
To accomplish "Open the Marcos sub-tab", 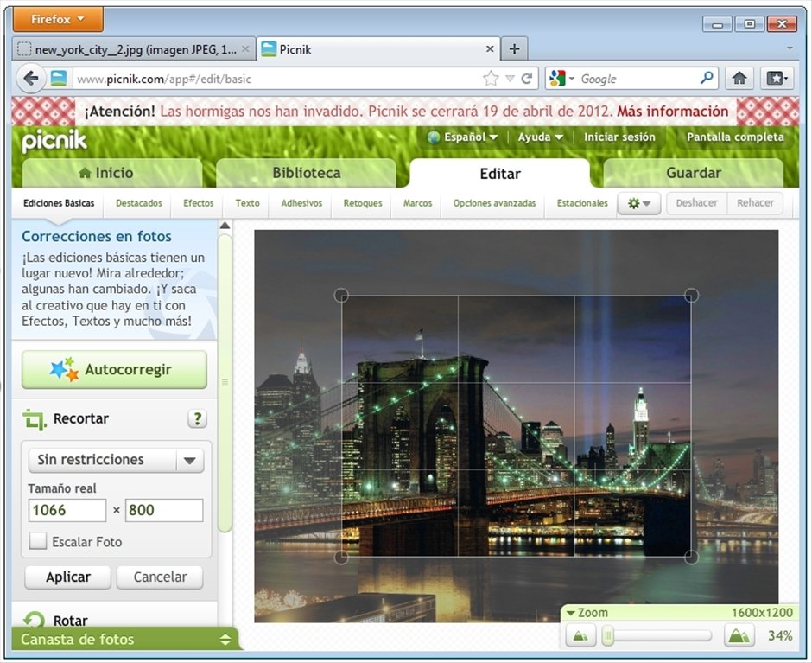I will point(417,203).
